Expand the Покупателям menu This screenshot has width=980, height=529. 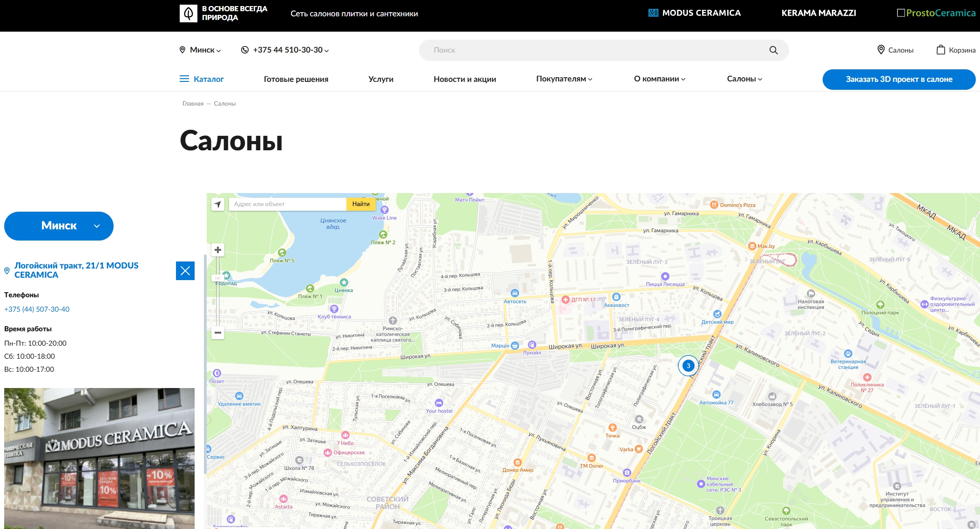click(564, 79)
